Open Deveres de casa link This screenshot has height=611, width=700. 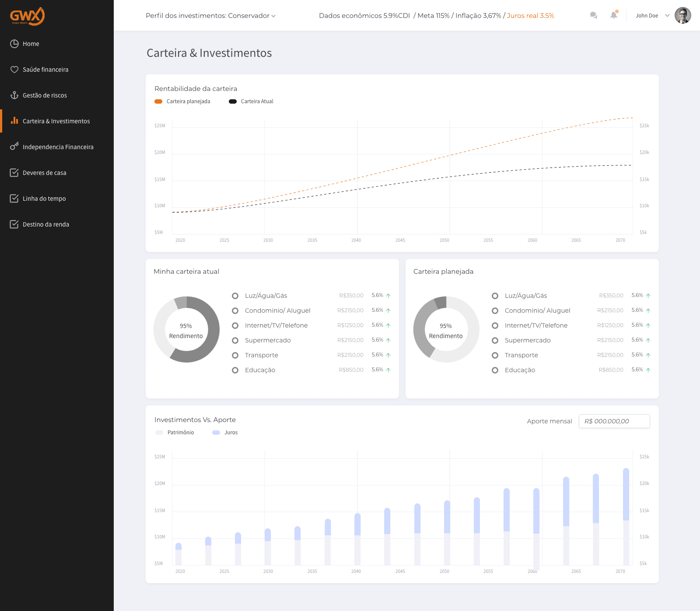tap(45, 173)
